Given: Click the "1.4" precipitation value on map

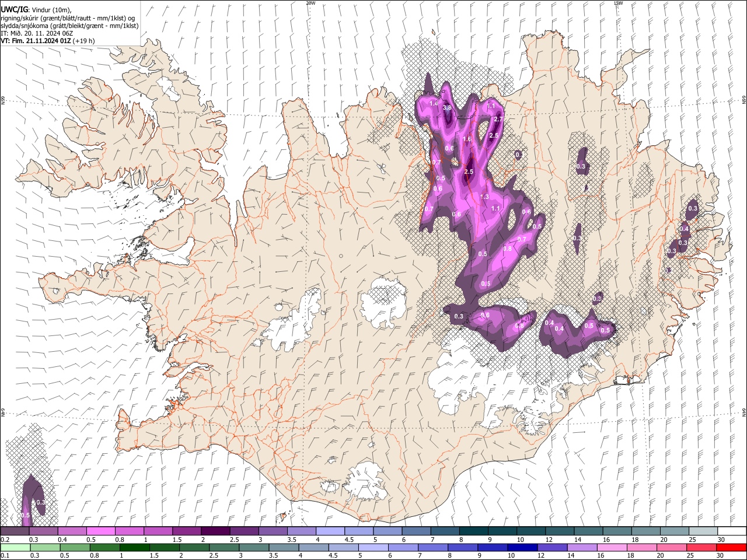Looking at the screenshot, I should (434, 103).
